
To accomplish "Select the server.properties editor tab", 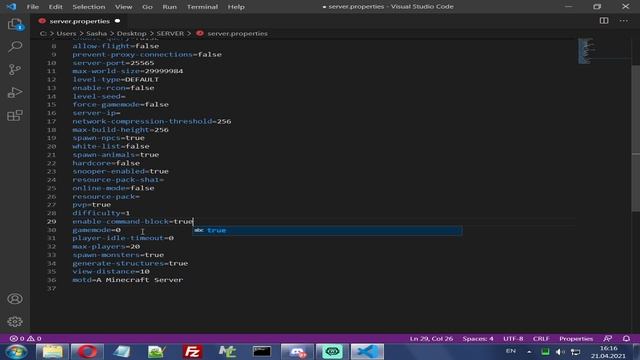I will (79, 21).
